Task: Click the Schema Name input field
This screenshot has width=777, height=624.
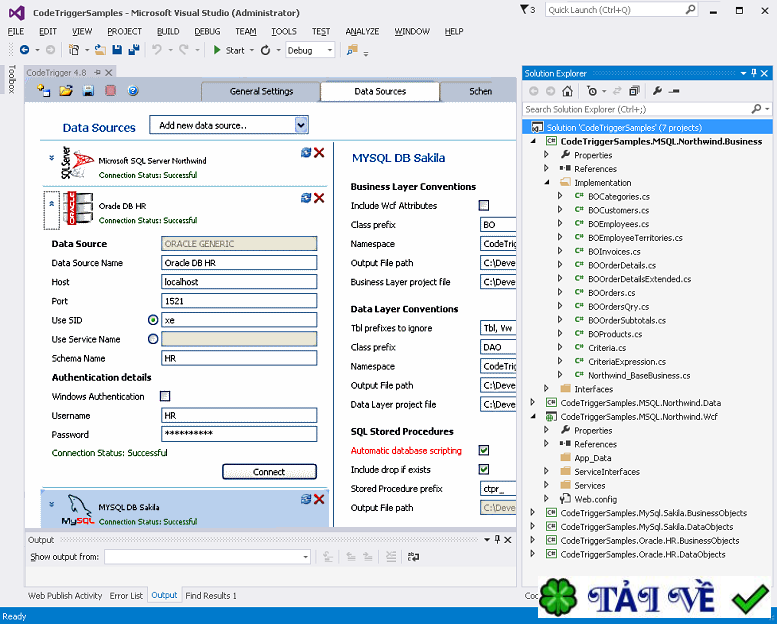Action: (x=239, y=358)
